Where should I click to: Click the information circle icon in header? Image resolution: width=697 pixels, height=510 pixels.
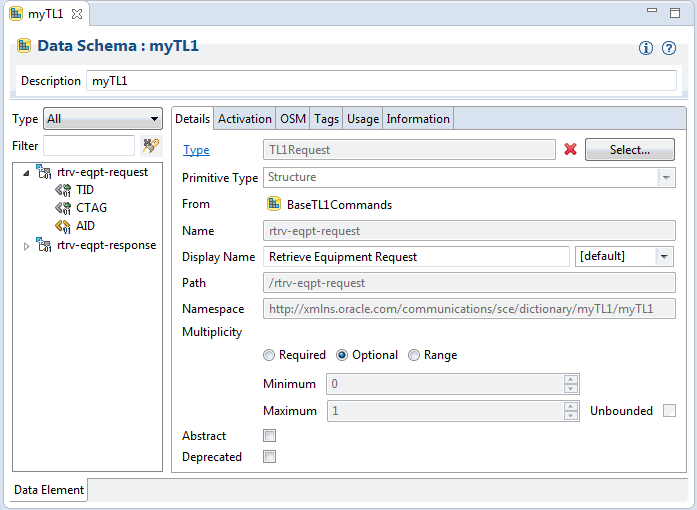tap(646, 48)
